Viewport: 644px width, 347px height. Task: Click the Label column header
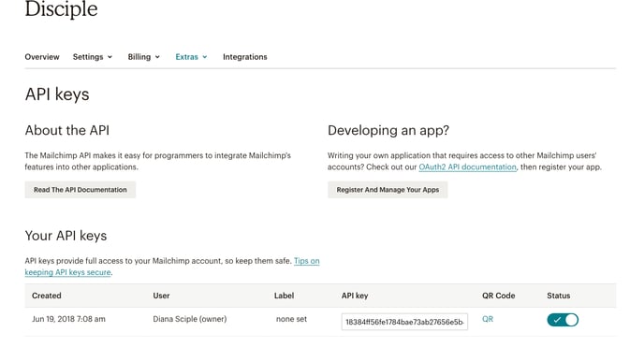[x=284, y=296]
